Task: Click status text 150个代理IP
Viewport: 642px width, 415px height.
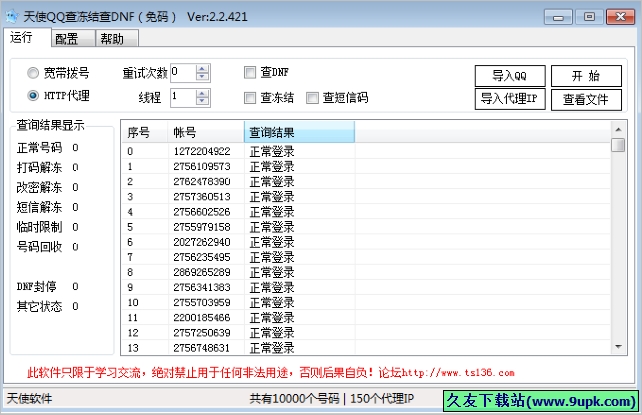Action: (382, 399)
